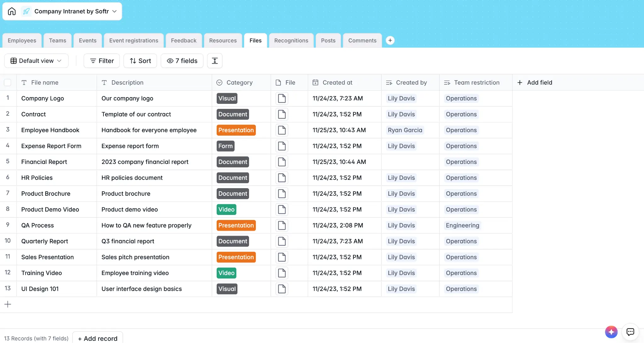Open the AI assistant sparkle icon

(x=611, y=332)
